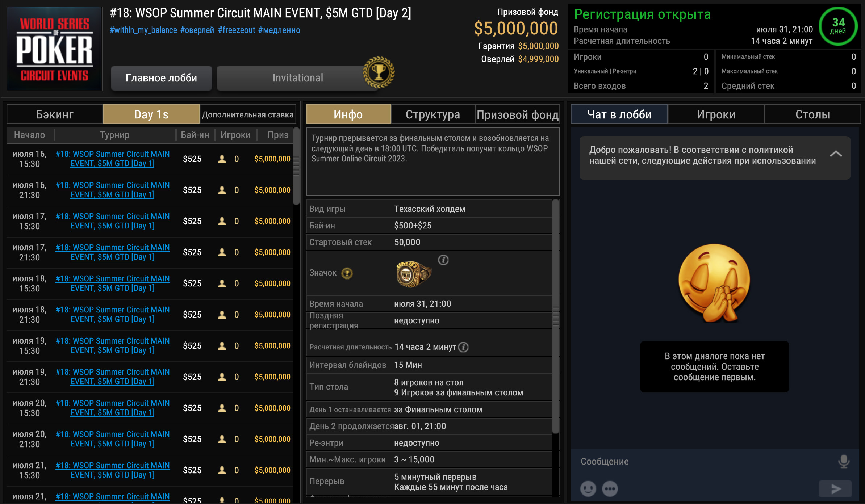Viewport: 865px width, 504px height.
Task: Open the Бэкинг tab
Action: coord(54,114)
